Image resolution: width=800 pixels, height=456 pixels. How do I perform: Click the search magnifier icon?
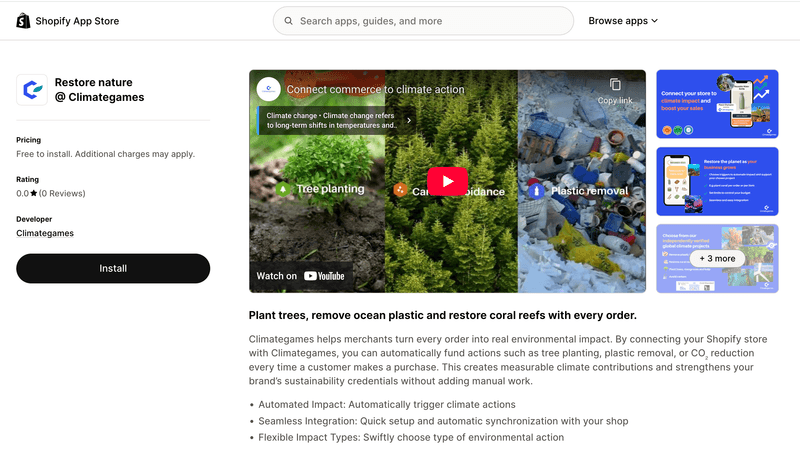(288, 21)
